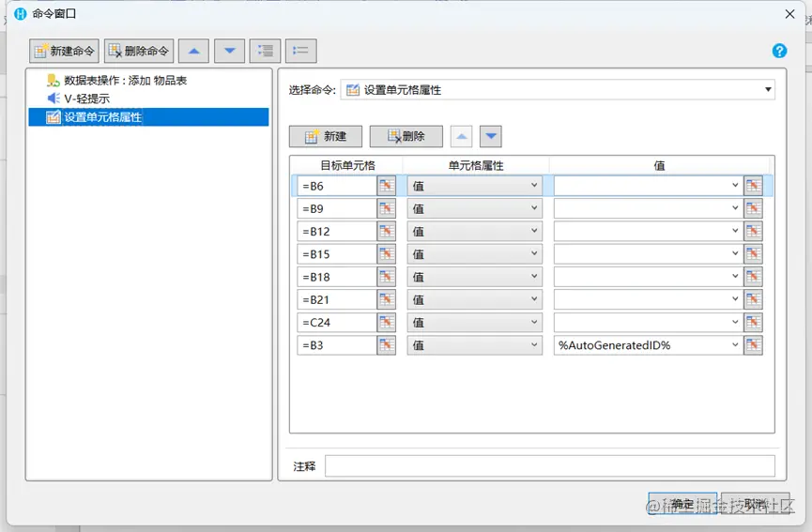Close the 命令窗口 dialog
This screenshot has height=532, width=812.
tap(789, 14)
